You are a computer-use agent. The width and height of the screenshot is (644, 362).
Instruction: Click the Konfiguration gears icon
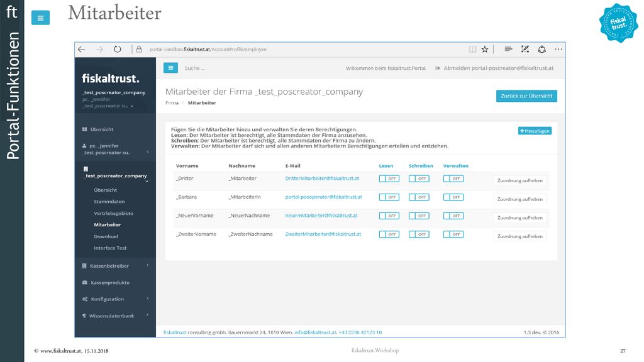click(x=85, y=299)
